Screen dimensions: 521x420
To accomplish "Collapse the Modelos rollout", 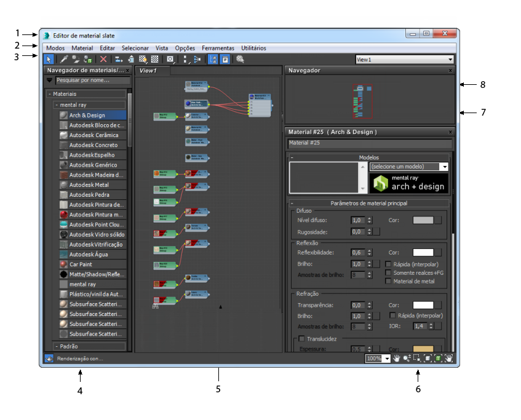I will pyautogui.click(x=292, y=157).
